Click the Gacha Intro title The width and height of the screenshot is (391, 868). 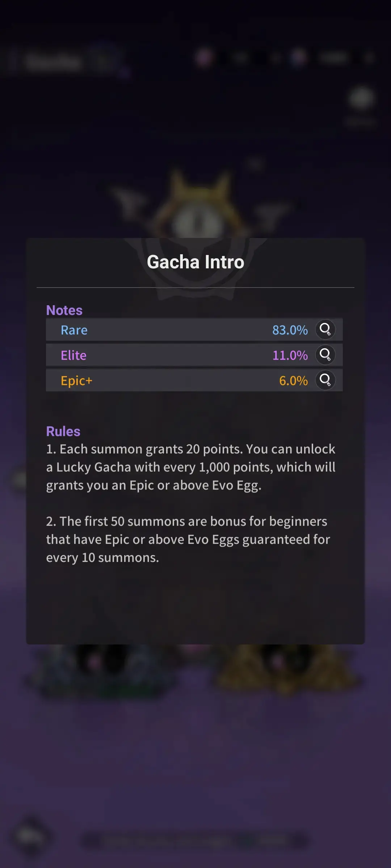coord(195,262)
